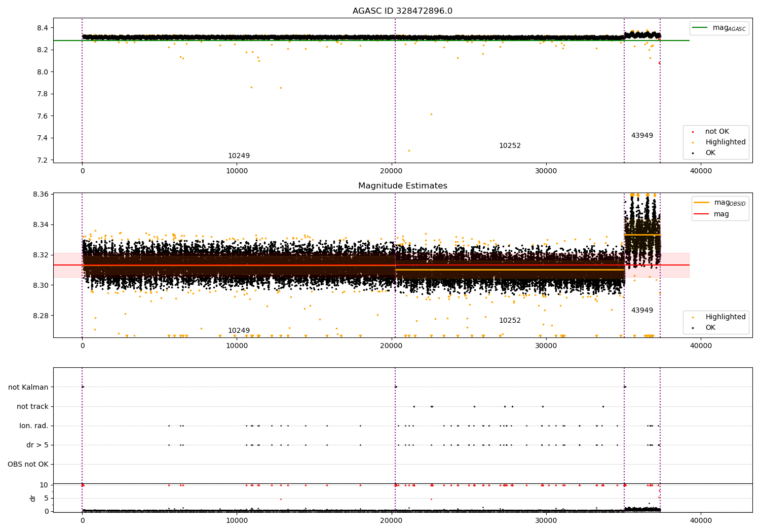Click the 10252 annotation in middle plot
The width and height of the screenshot is (760, 532).
(510, 321)
